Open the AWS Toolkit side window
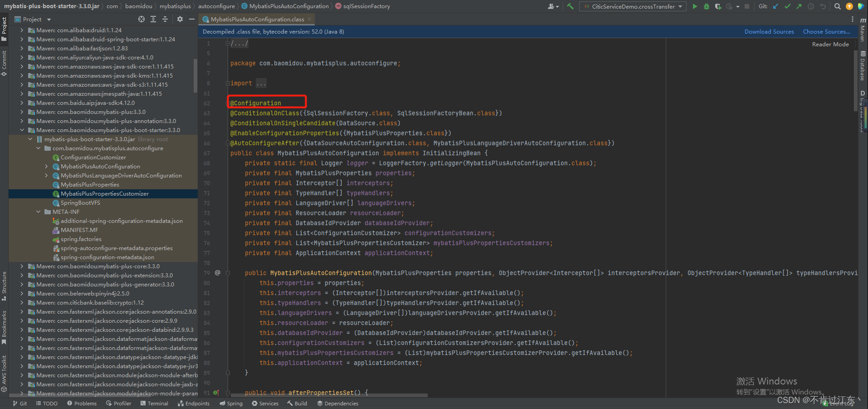 pyautogui.click(x=4, y=374)
